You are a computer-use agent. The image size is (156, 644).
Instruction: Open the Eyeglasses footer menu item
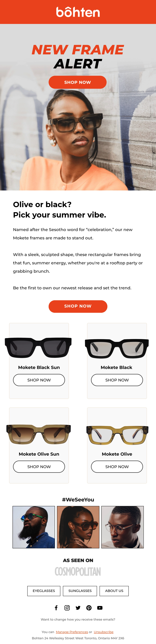[44, 591]
